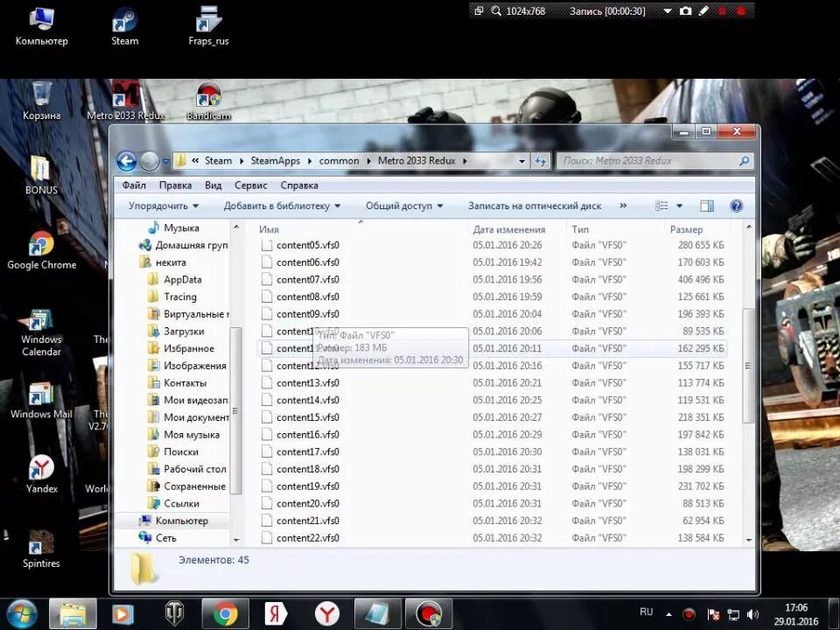Open the address bar history dropdown
The height and width of the screenshot is (630, 840).
[521, 161]
